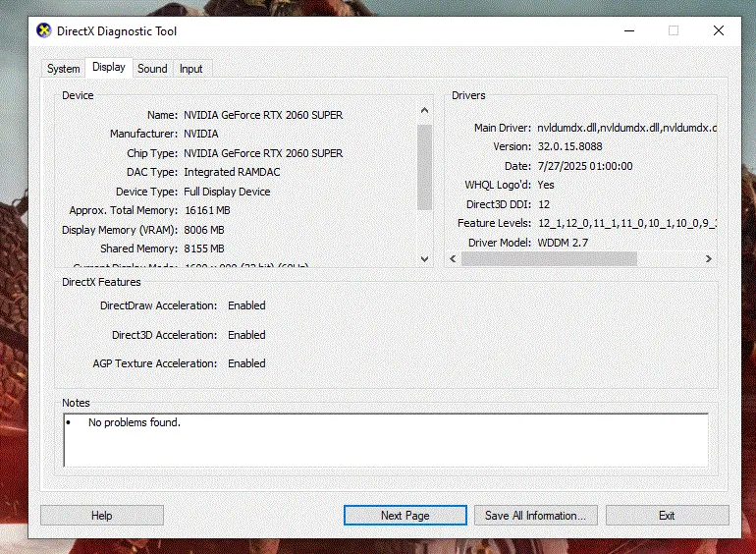Click the Device panel vertical scrollbar thumb
Image resolution: width=756 pixels, height=554 pixels.
click(x=424, y=167)
